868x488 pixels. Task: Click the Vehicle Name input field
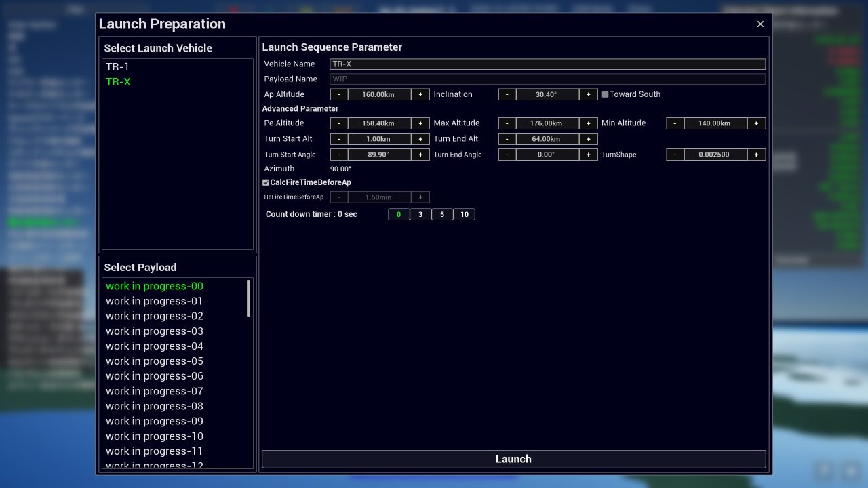pyautogui.click(x=548, y=64)
